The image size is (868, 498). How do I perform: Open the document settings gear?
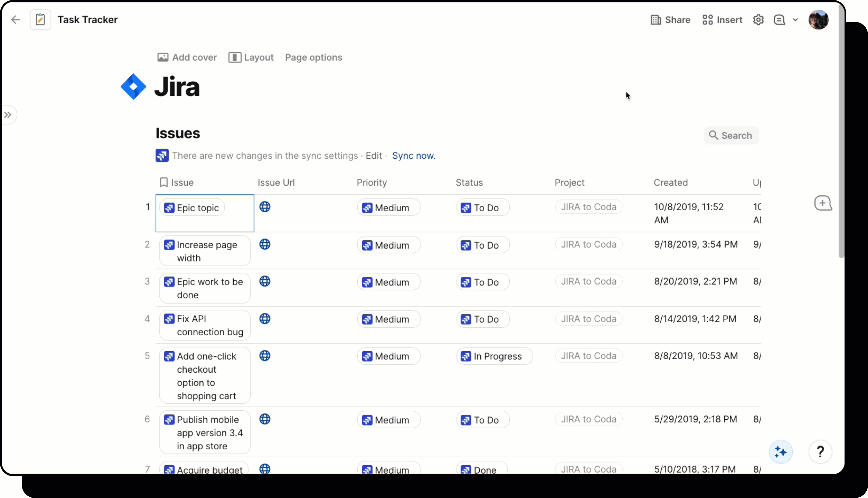pos(759,20)
